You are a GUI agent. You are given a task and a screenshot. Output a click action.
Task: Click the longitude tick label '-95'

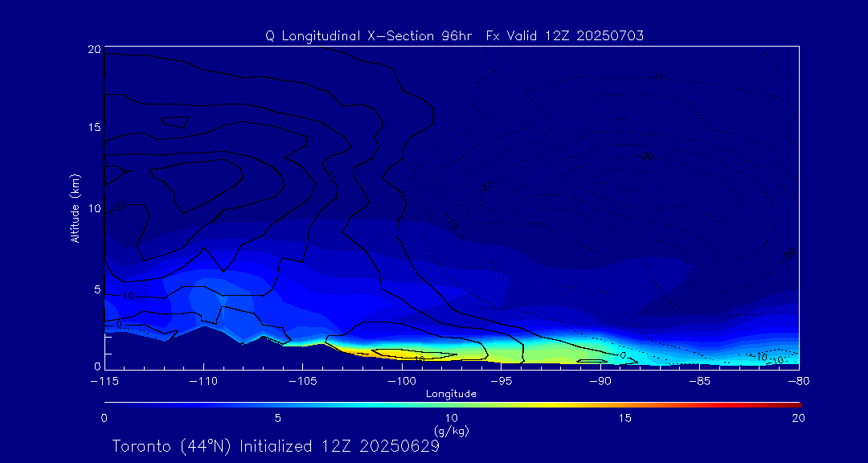pos(501,381)
